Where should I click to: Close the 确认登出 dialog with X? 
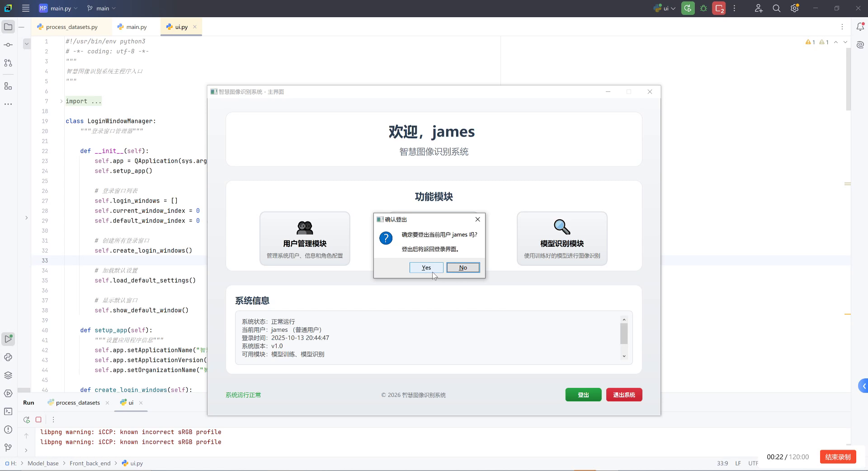[x=477, y=219]
